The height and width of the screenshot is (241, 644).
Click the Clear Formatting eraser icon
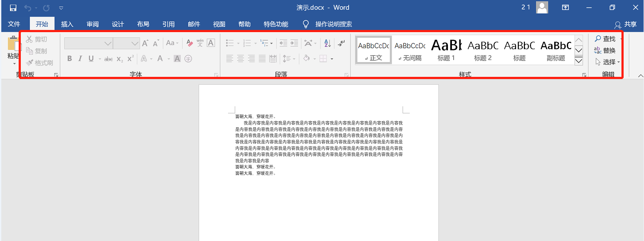pyautogui.click(x=189, y=43)
